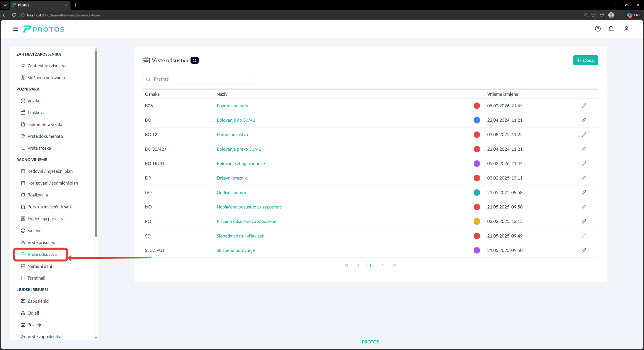Edit Službeno putovanje with pencil icon
Screen dimensions: 644x350
point(584,250)
